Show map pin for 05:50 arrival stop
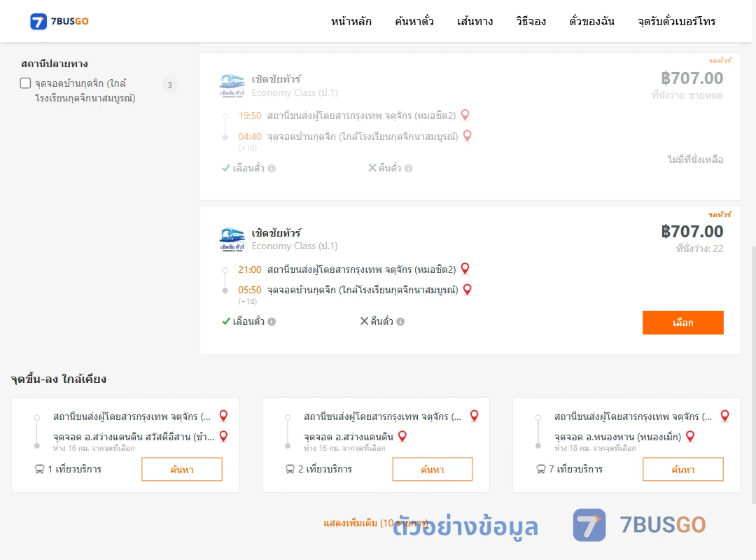Viewport: 756px width, 560px height. (x=467, y=289)
